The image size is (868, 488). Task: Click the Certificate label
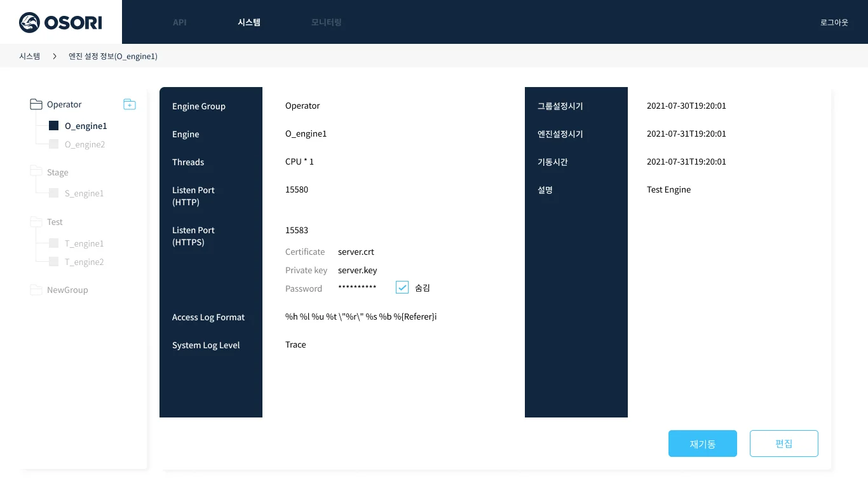[305, 252]
